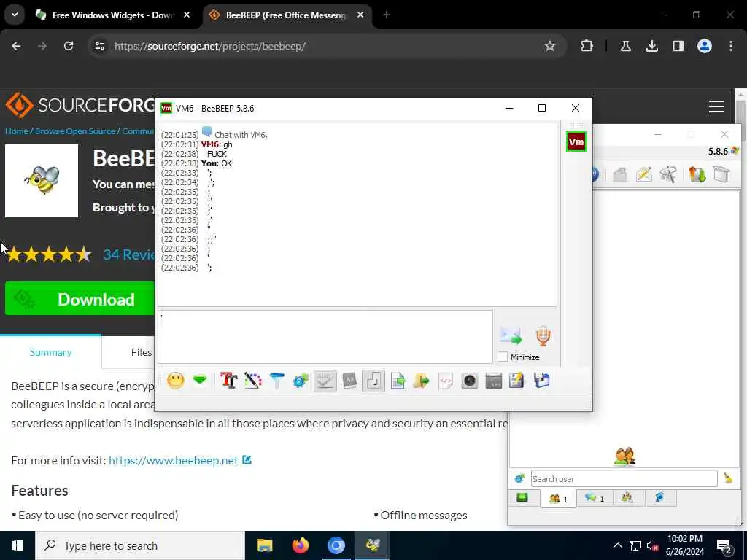The height and width of the screenshot is (560, 747).
Task: Click the send folder arrow icon
Action: 422,381
